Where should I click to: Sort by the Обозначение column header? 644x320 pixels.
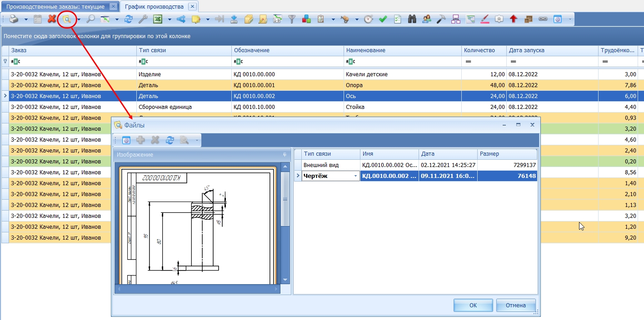287,50
